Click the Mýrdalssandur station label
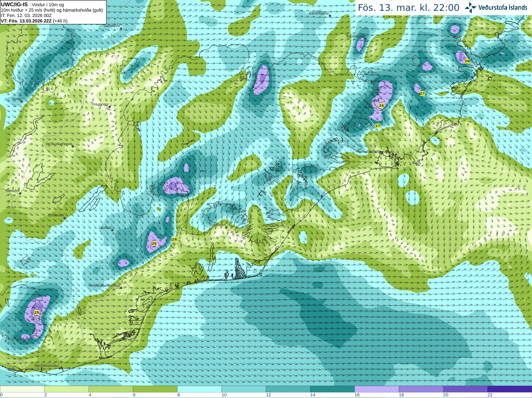 (47, 366)
